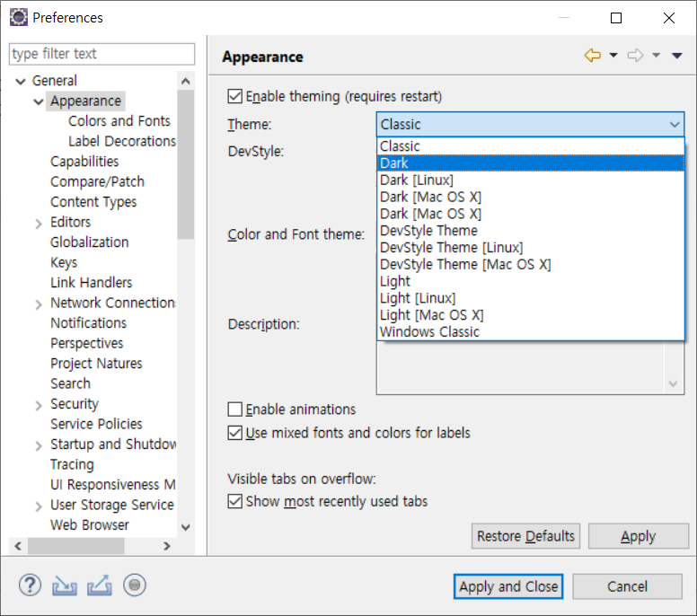The height and width of the screenshot is (616, 697).
Task: Select Compare/Patch in the tree
Action: [97, 181]
